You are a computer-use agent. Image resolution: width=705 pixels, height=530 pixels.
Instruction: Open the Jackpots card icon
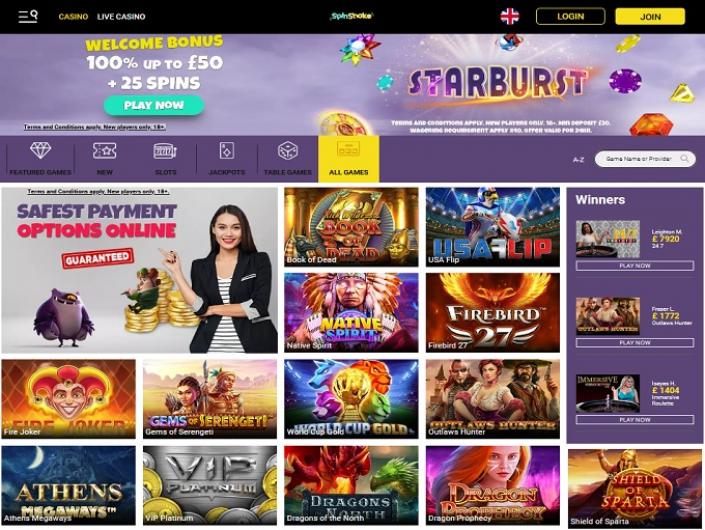227,151
